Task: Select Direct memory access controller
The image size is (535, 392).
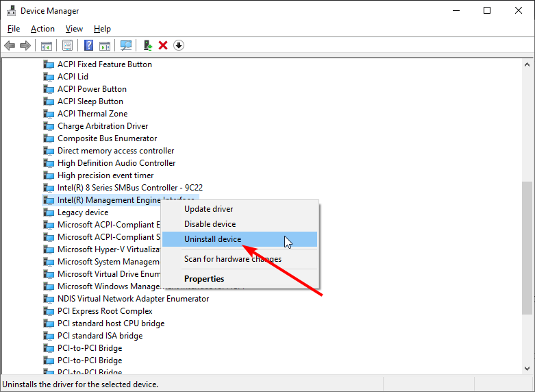Action: pyautogui.click(x=116, y=151)
